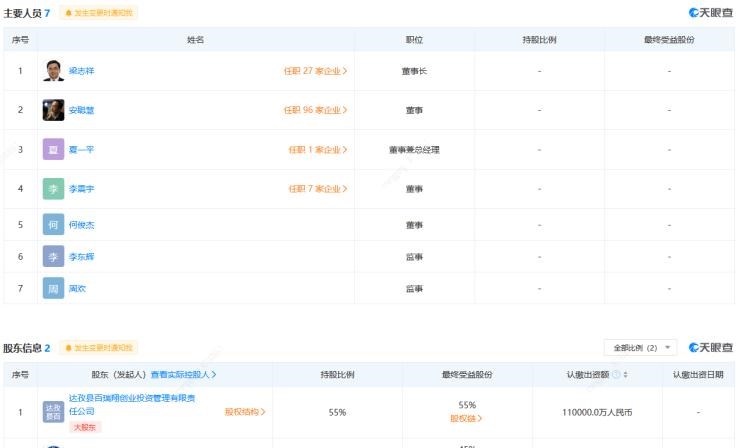Click 监事 position in 周欢's row
Viewport: 744px width, 448px height.
coord(414,289)
